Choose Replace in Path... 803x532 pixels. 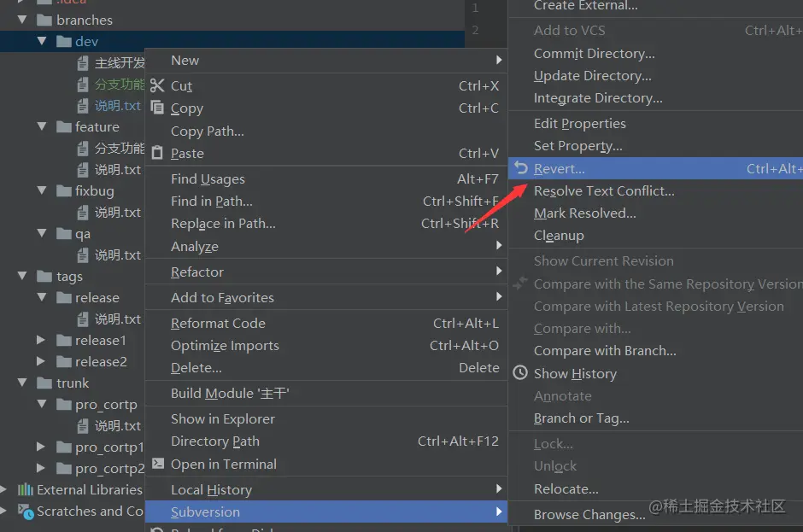pyautogui.click(x=326, y=223)
